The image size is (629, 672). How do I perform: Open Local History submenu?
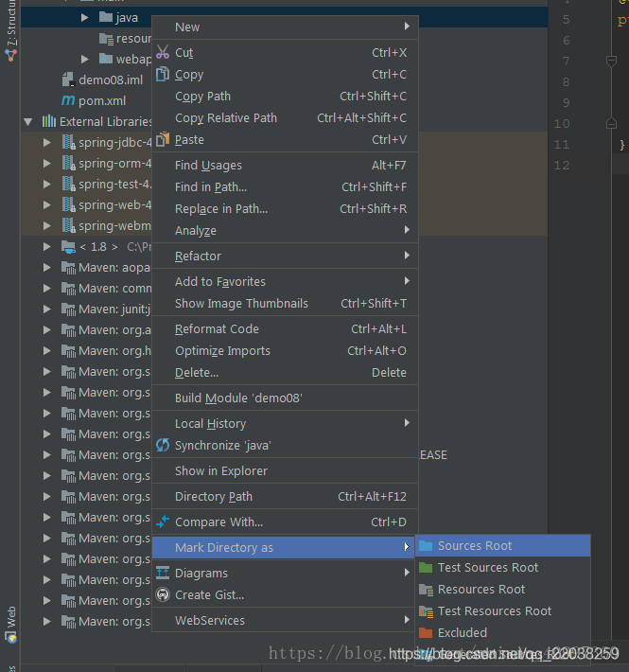[x=285, y=423]
